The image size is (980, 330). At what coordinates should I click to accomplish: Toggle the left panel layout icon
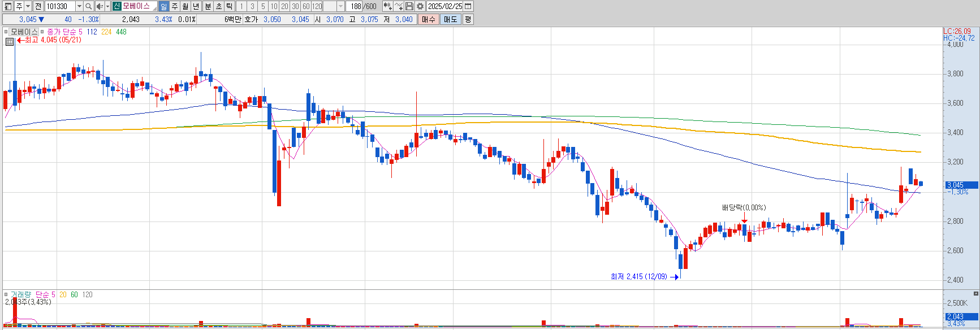[x=8, y=6]
